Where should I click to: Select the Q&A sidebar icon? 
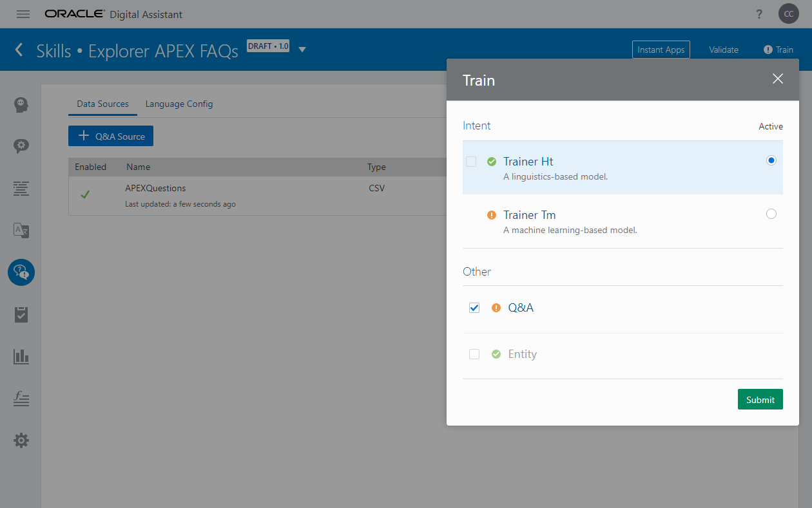[x=21, y=272]
